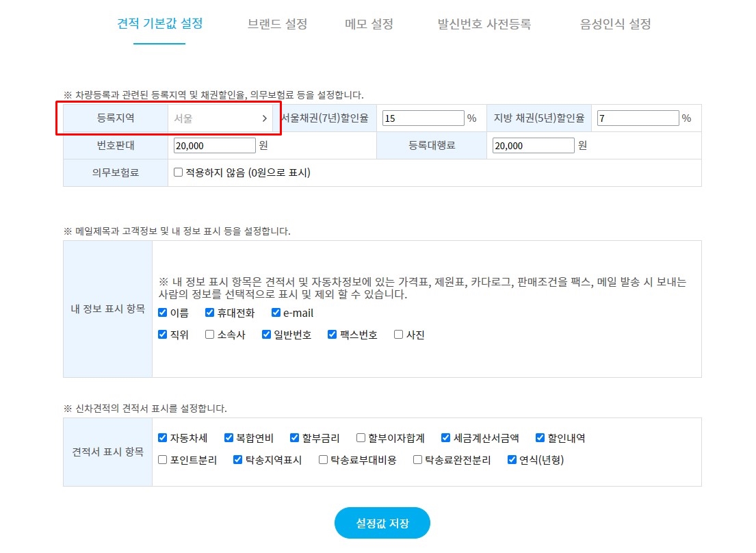Uncheck the 할인내역 checkbox
The width and height of the screenshot is (756, 553).
[x=540, y=437]
